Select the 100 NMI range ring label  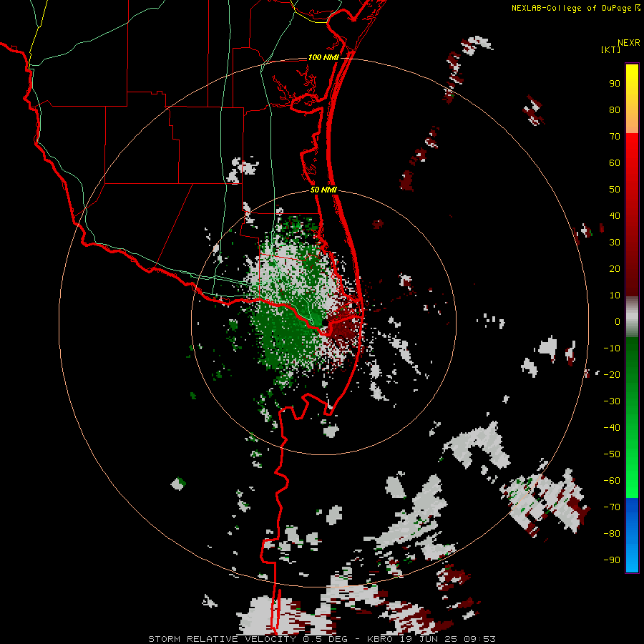[323, 57]
